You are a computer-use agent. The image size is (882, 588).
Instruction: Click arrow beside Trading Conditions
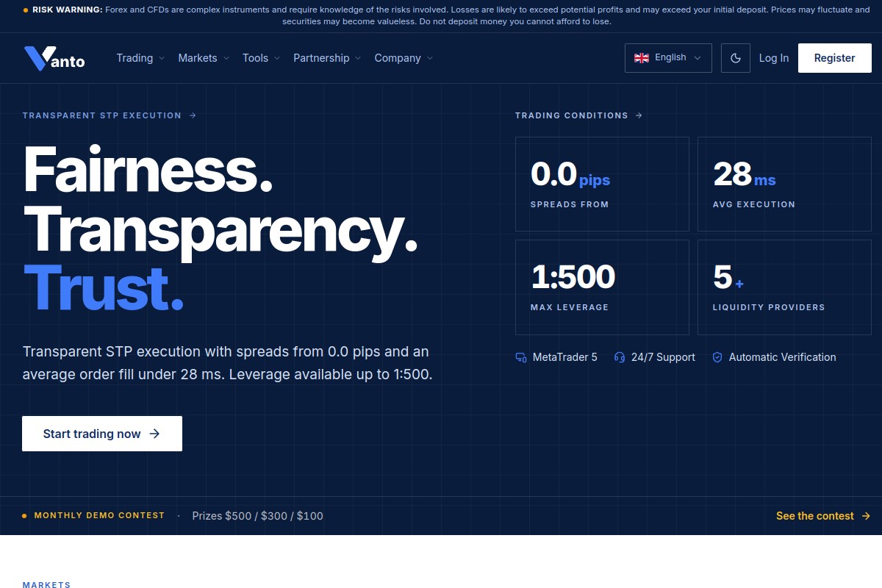pos(639,115)
